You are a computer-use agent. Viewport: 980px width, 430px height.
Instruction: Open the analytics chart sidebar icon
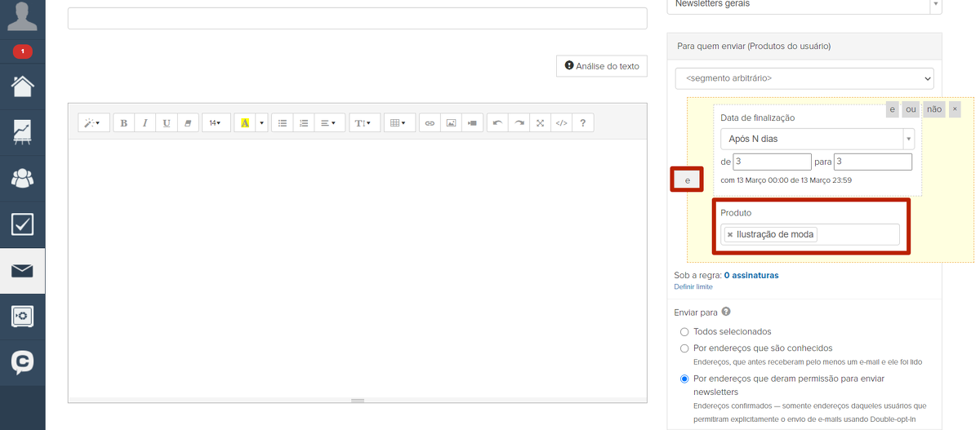pos(22,131)
